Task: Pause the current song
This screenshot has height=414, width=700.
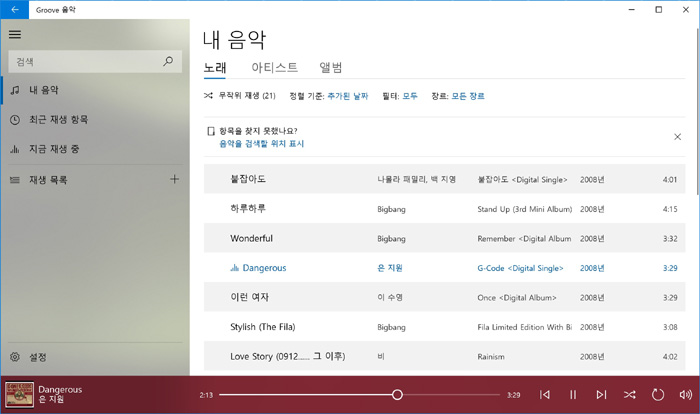Action: coord(573,394)
